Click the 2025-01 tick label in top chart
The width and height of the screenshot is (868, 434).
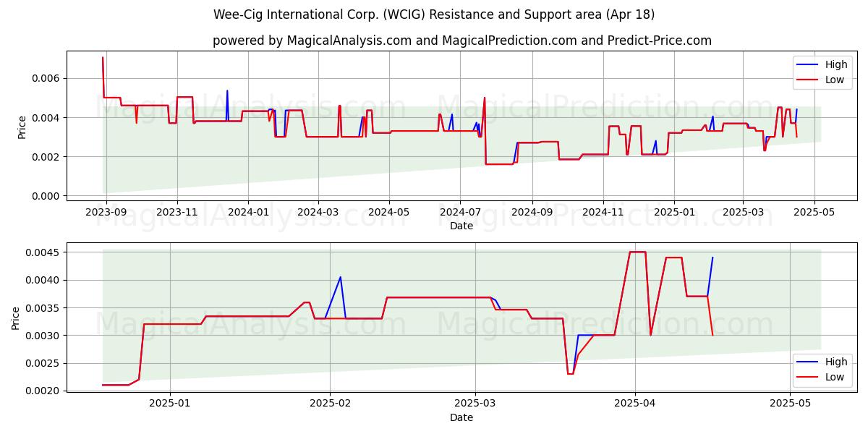674,212
